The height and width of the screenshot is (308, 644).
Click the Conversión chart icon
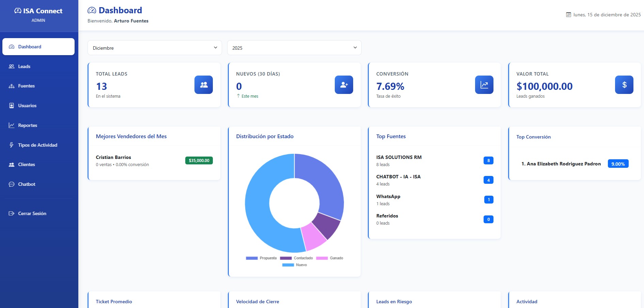point(484,85)
